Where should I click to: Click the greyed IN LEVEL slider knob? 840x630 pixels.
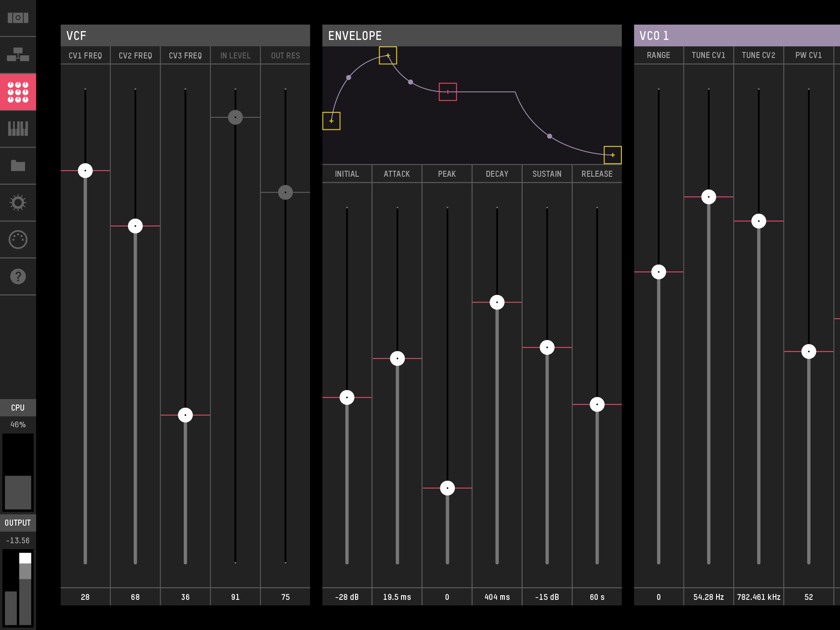pyautogui.click(x=235, y=117)
